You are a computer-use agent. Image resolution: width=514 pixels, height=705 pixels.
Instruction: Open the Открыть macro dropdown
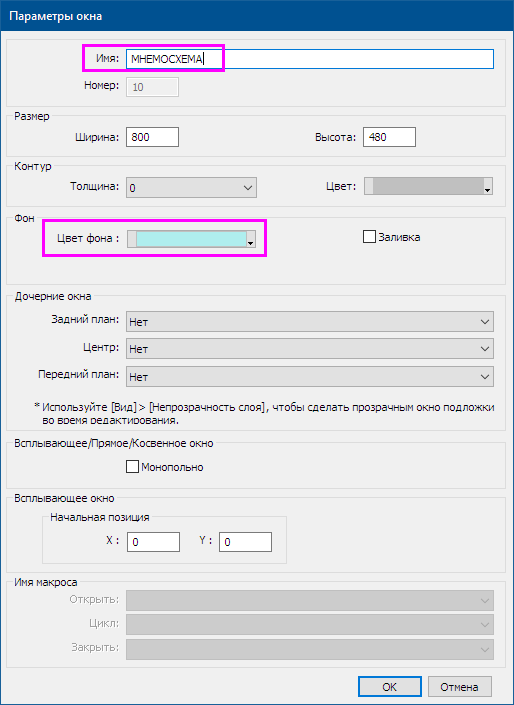(x=309, y=600)
